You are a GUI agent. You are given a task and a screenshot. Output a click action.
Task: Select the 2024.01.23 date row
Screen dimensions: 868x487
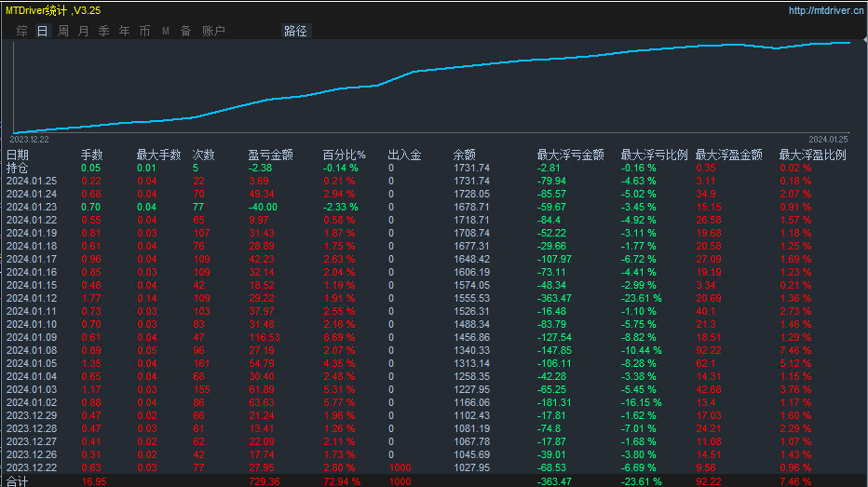pos(32,207)
